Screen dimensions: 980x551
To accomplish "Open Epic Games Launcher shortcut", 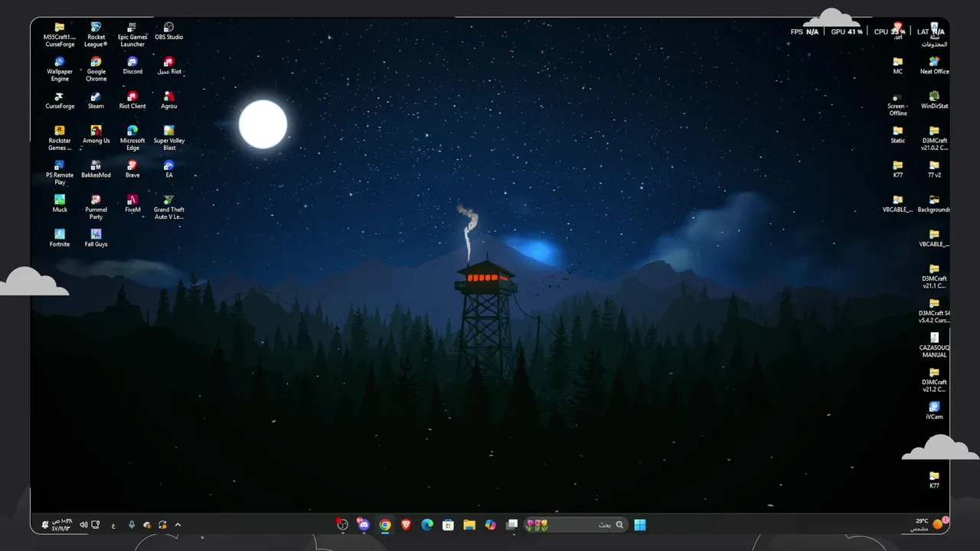I will (132, 35).
